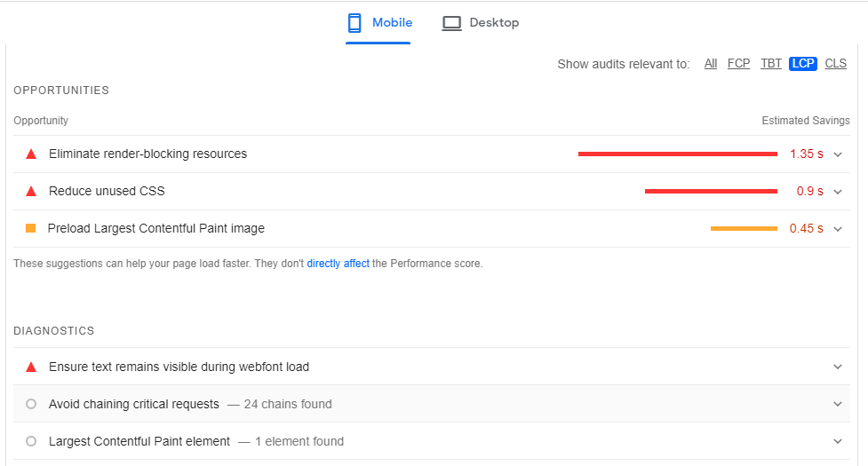Screen dimensions: 868x466
Task: Open the 'directly affect' link
Action: point(338,264)
